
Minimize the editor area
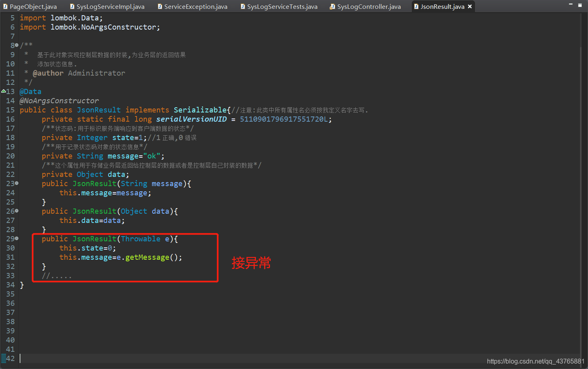click(571, 4)
